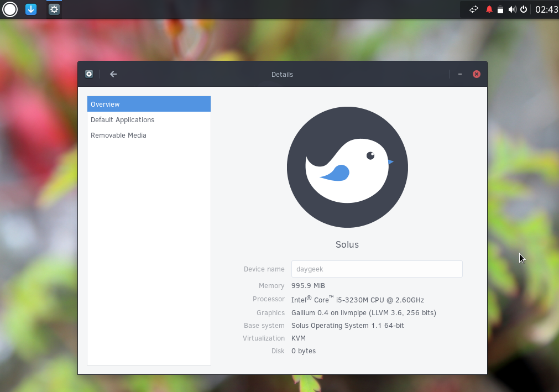Screen dimensions: 559x392
Task: Click the Solus bird logo image
Action: pyautogui.click(x=347, y=167)
